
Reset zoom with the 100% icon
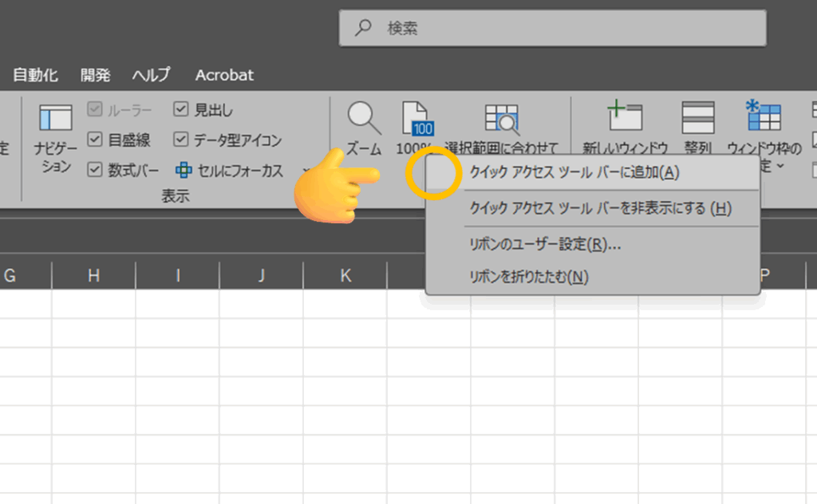point(418,119)
